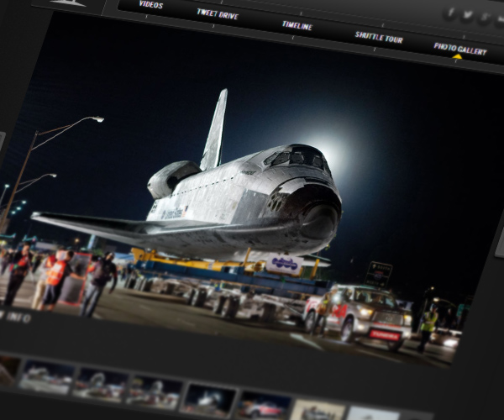Image resolution: width=504 pixels, height=420 pixels.
Task: Share via the Google Plus icon
Action: [484, 18]
